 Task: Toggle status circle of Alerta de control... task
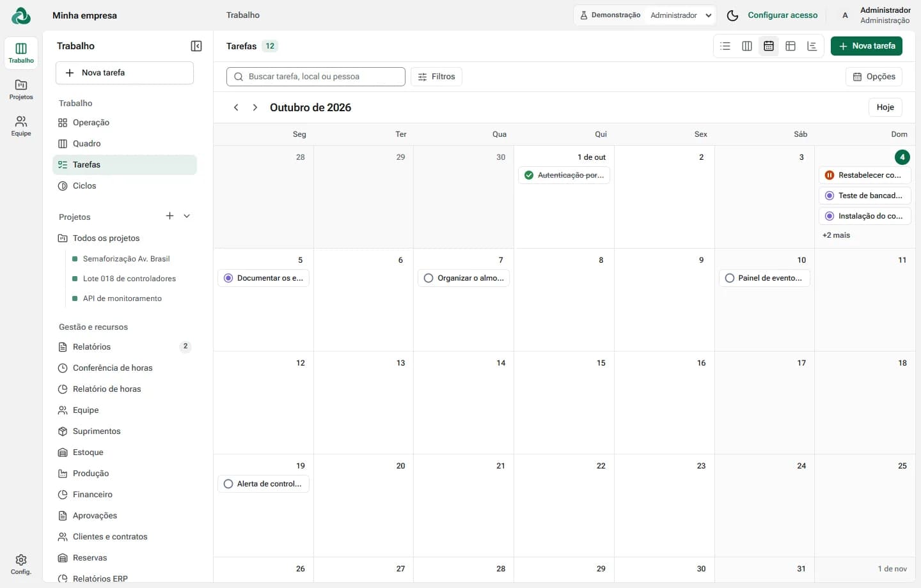coord(228,484)
